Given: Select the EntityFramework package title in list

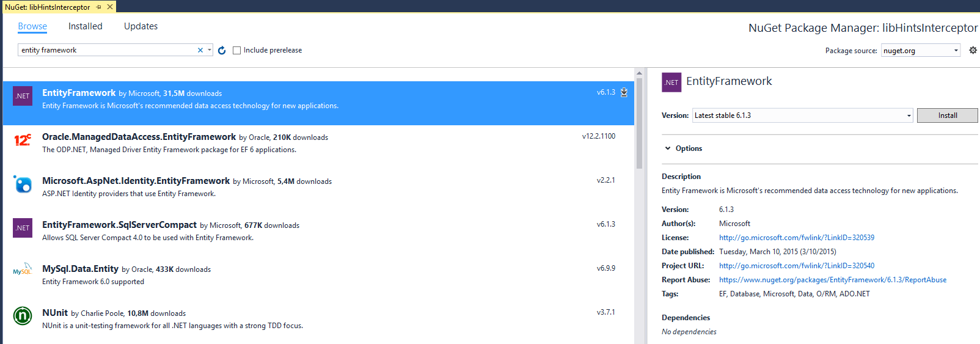Looking at the screenshot, I should [79, 93].
